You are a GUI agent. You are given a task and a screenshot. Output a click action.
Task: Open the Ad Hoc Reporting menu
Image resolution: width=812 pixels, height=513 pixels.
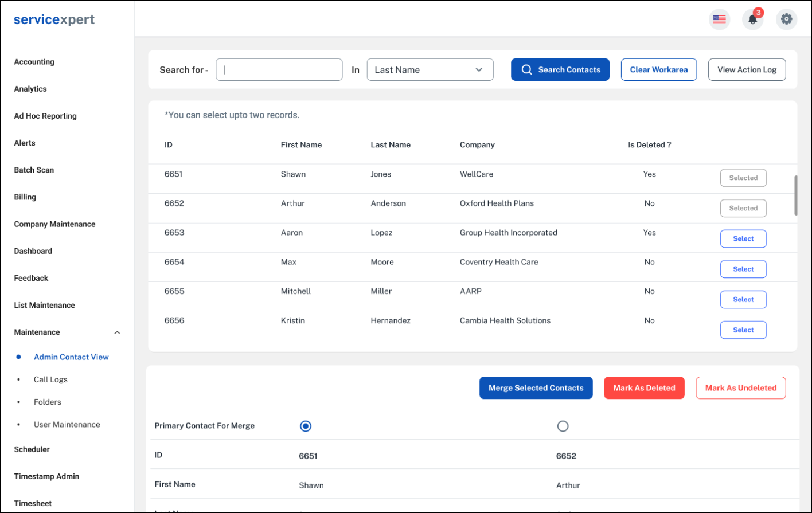45,116
